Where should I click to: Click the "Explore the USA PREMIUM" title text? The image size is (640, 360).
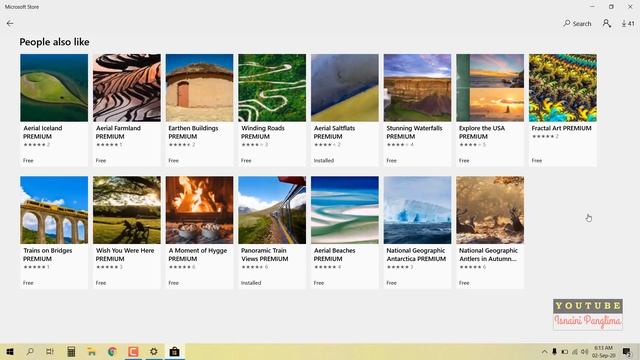pyautogui.click(x=482, y=132)
